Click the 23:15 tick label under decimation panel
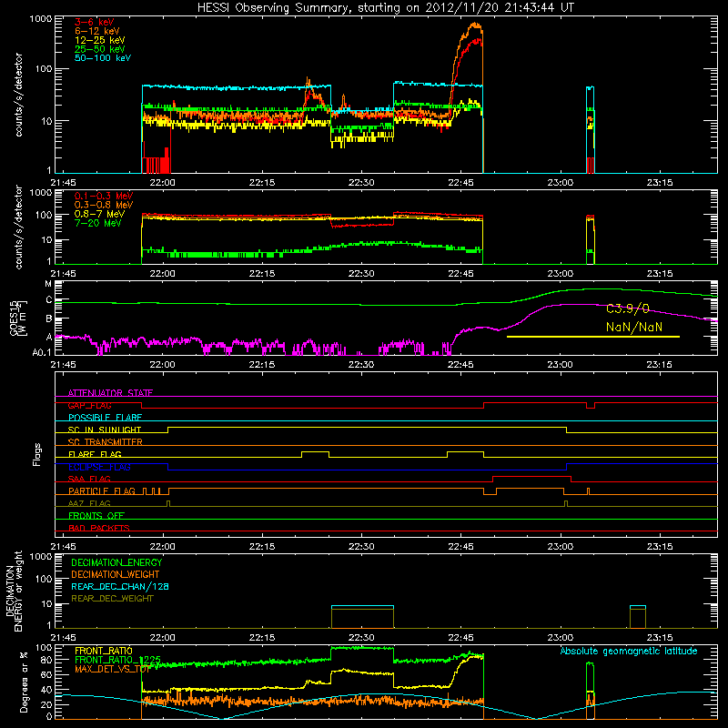The image size is (728, 728). [x=659, y=638]
